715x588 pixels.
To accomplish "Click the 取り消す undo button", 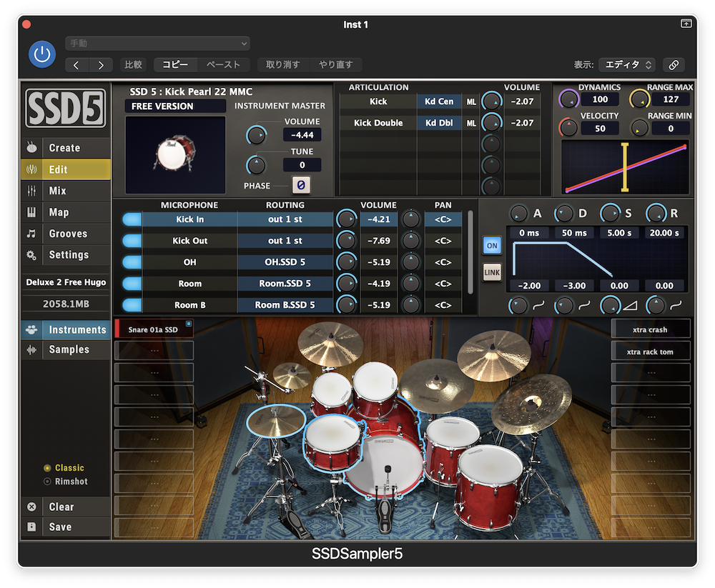I will click(x=282, y=65).
